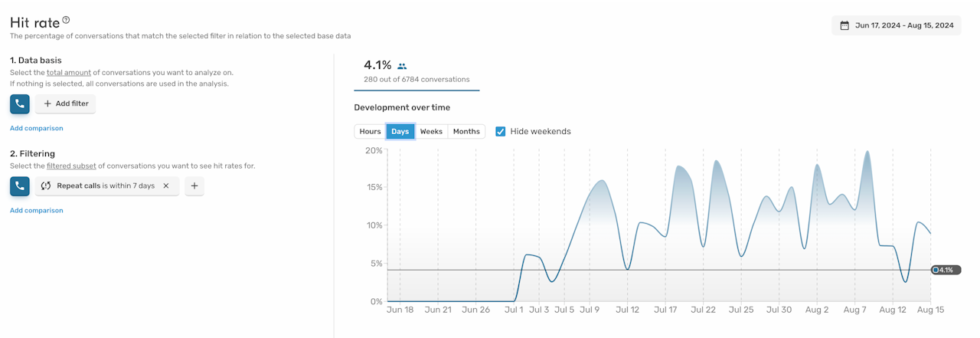Click Add filter under Data basis

[66, 103]
